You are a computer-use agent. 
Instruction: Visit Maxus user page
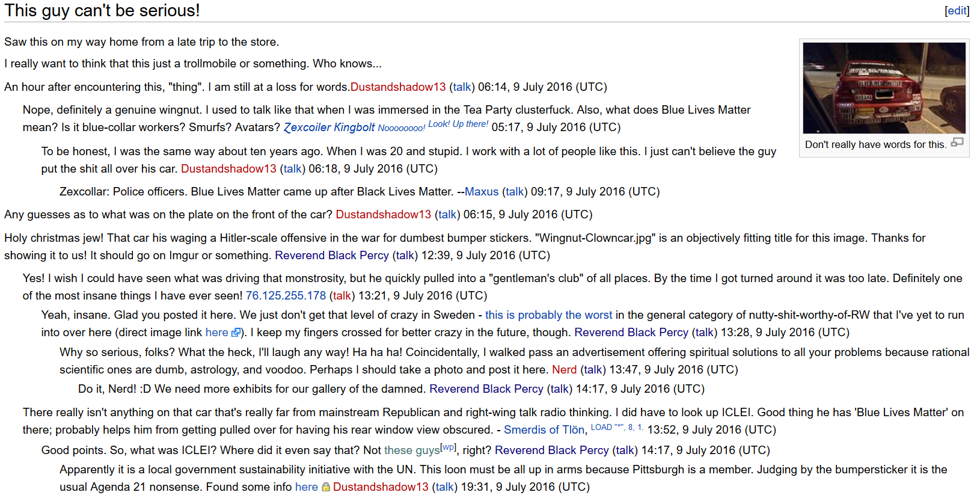pos(482,192)
